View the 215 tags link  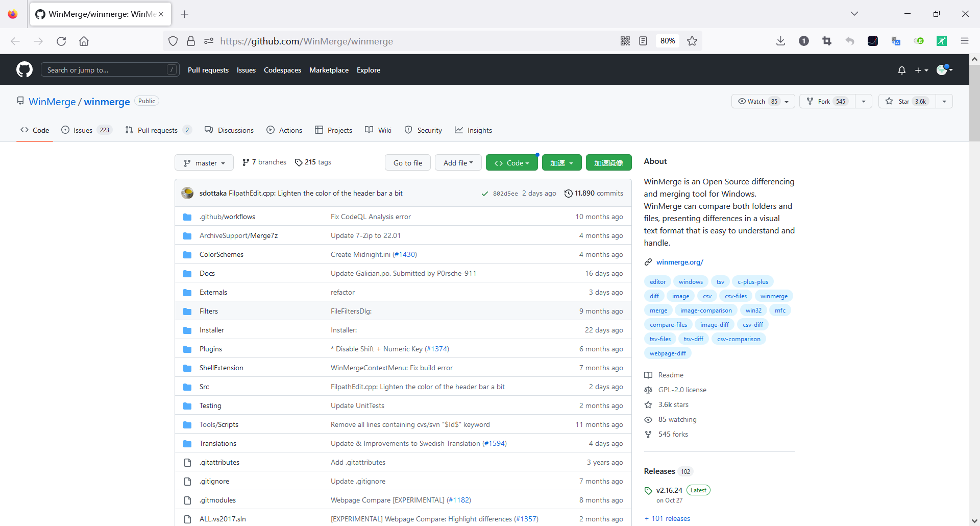coord(313,162)
